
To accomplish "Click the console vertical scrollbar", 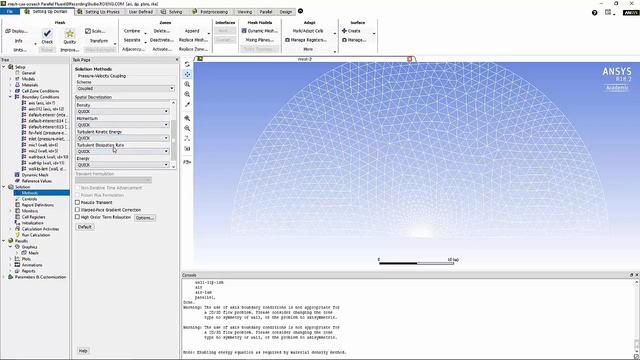I will point(637,317).
